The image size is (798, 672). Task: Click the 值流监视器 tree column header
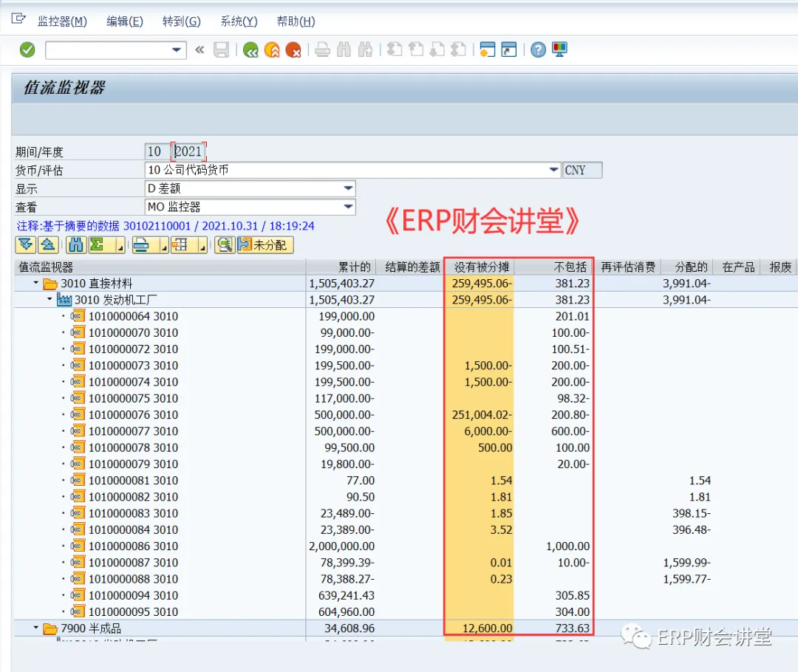pyautogui.click(x=160, y=267)
